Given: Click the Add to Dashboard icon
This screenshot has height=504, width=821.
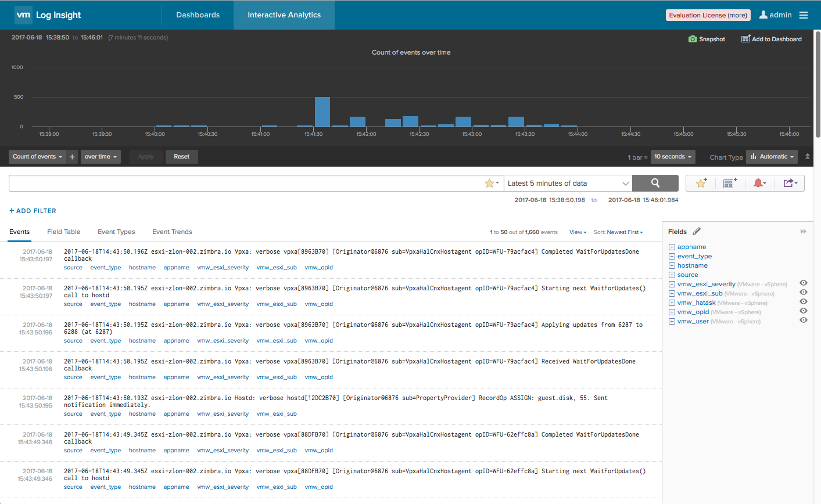Looking at the screenshot, I should 745,39.
